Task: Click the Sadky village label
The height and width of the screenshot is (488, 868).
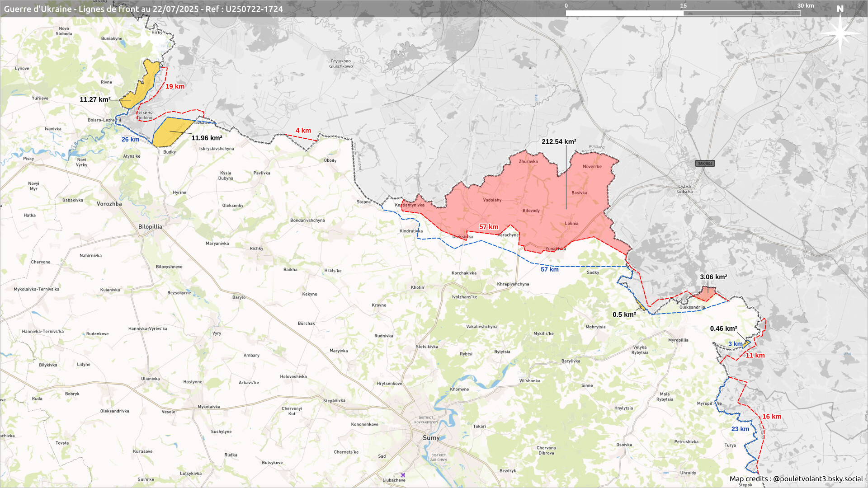Action: click(x=593, y=272)
